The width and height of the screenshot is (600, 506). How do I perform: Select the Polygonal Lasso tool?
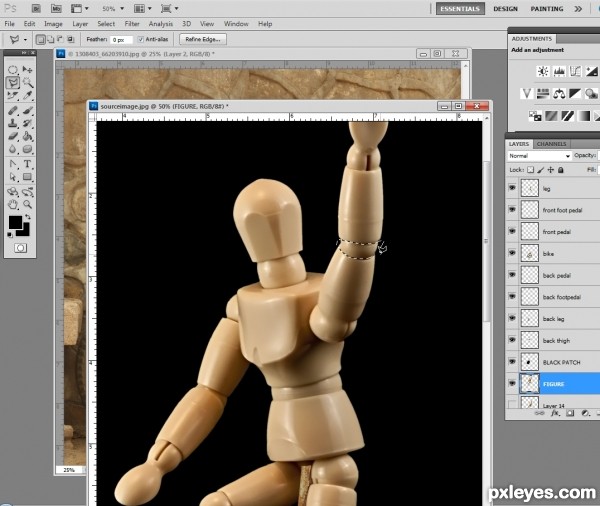[x=13, y=82]
